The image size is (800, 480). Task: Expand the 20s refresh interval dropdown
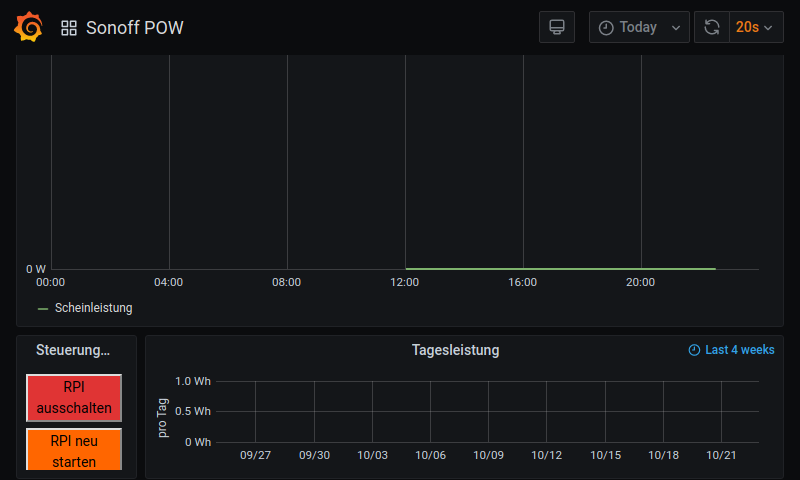[756, 27]
